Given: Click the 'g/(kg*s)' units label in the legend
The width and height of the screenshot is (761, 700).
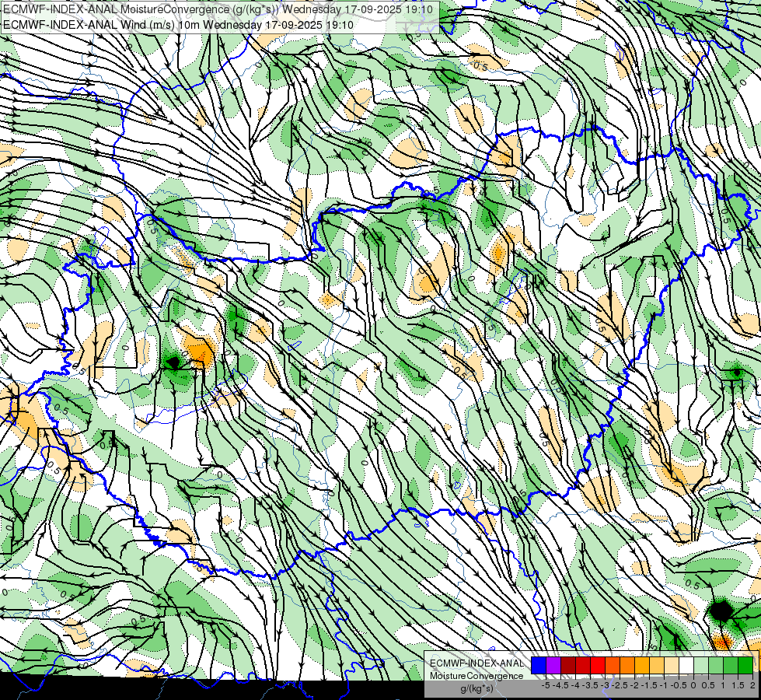Looking at the screenshot, I should [477, 689].
